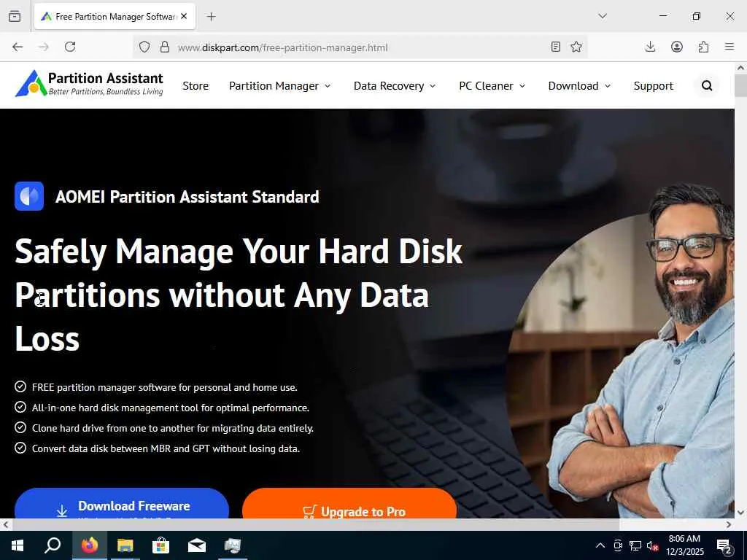Expand the Partition Manager dropdown
The image size is (747, 560).
click(x=279, y=86)
